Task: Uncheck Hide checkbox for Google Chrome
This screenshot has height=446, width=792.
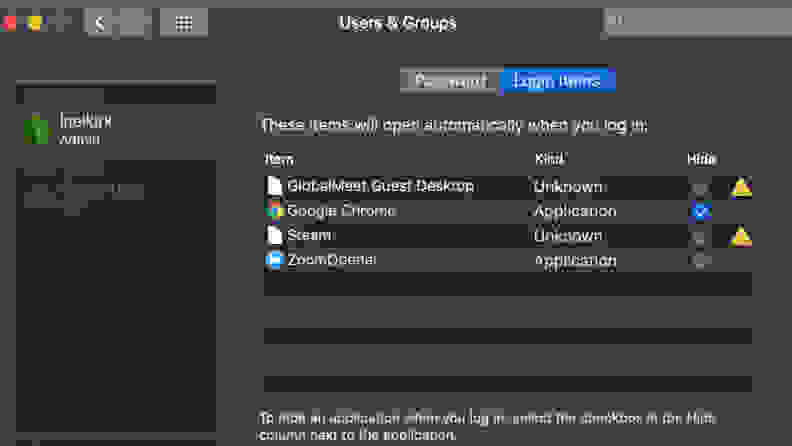Action: tap(701, 211)
